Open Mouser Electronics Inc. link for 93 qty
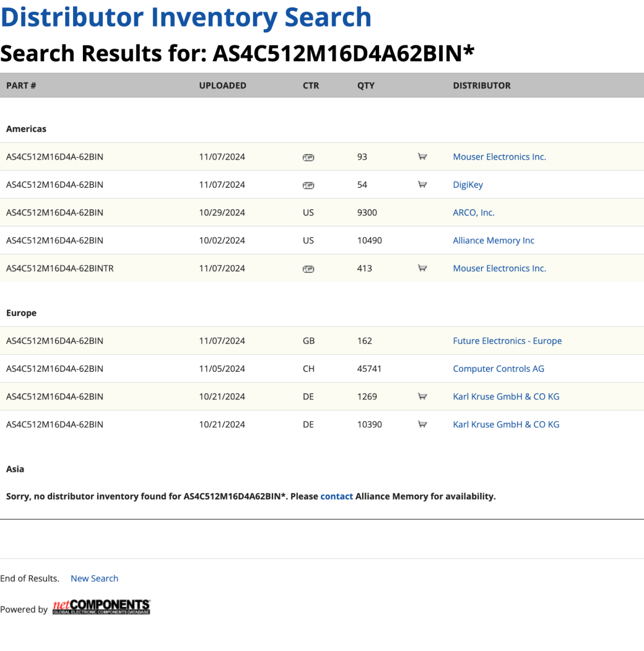Image resolution: width=644 pixels, height=651 pixels. click(499, 157)
